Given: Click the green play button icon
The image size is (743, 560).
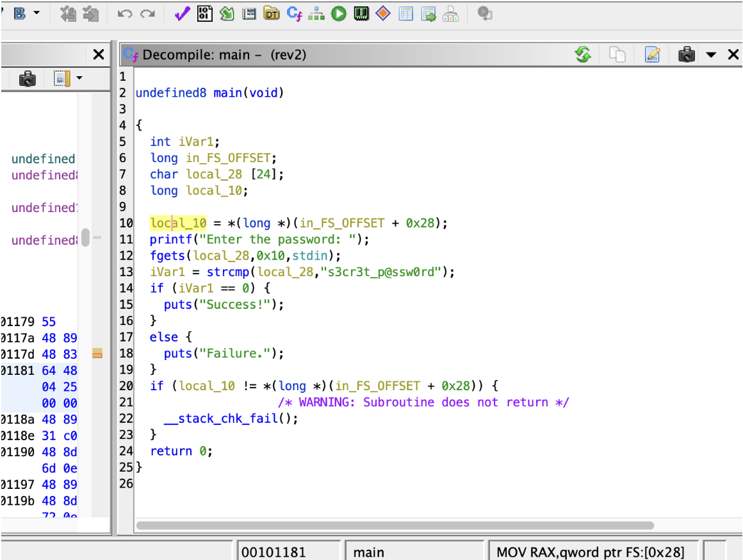Looking at the screenshot, I should [339, 13].
